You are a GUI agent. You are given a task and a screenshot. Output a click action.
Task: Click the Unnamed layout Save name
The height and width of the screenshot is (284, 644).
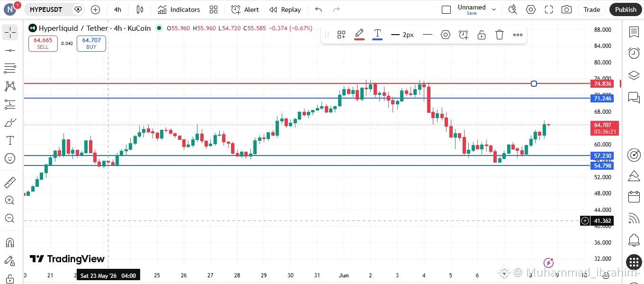tap(472, 9)
